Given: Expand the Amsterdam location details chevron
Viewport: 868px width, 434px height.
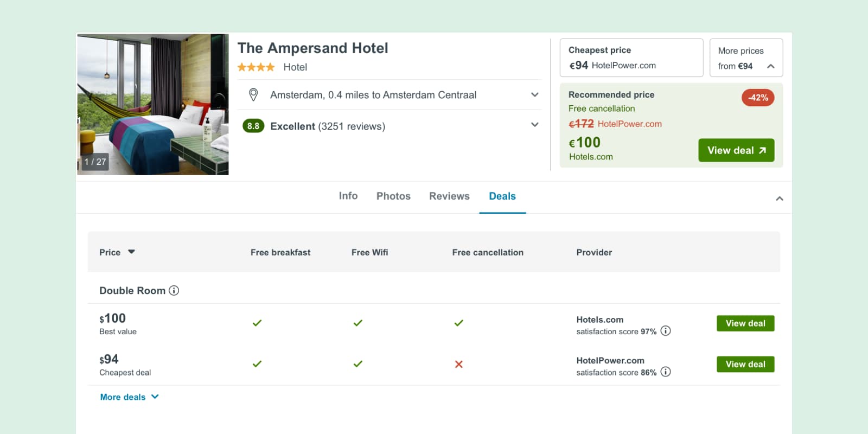Looking at the screenshot, I should coord(535,95).
